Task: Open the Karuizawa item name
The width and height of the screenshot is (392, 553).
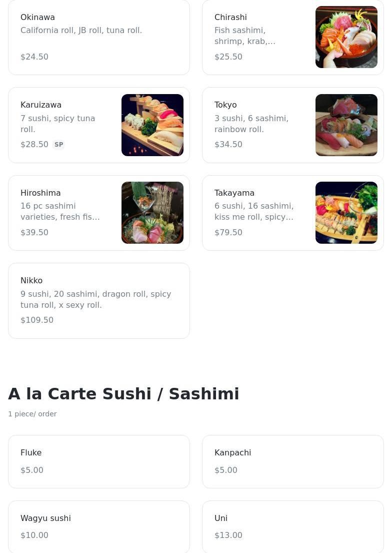Action: [41, 105]
